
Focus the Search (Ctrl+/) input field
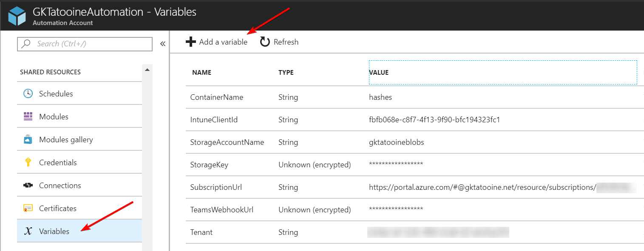click(x=85, y=44)
